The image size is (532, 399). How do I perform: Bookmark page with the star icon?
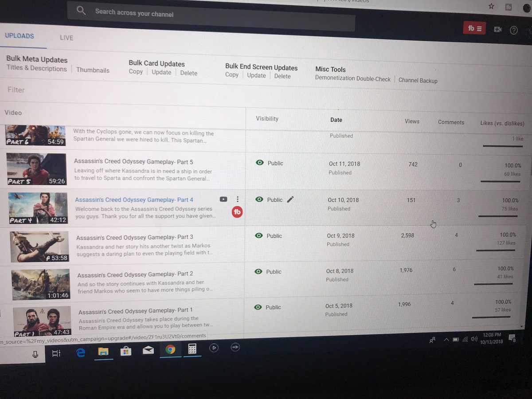[x=491, y=6]
